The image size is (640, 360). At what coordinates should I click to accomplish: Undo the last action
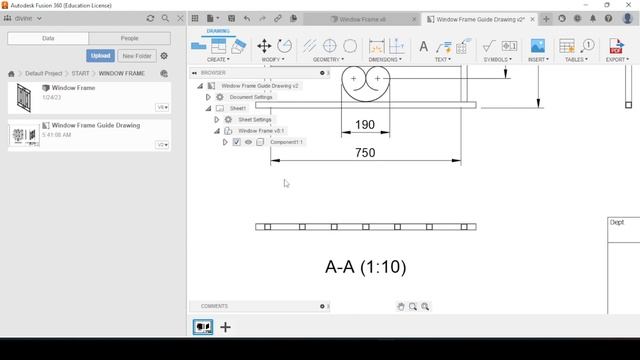tap(247, 18)
